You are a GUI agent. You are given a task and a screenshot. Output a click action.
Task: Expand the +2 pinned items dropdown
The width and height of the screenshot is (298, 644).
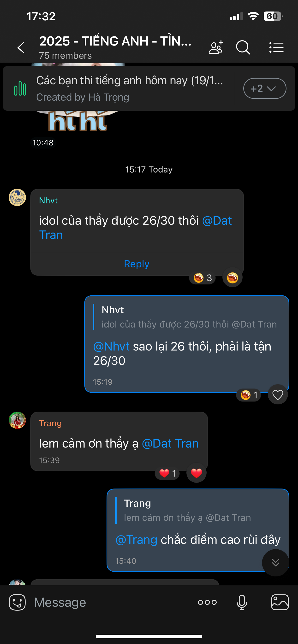265,88
